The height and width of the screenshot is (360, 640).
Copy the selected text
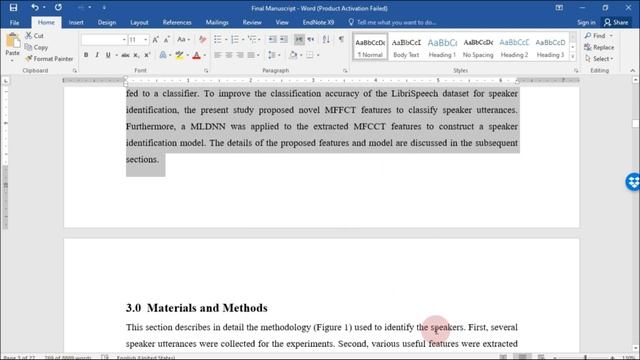[36, 47]
